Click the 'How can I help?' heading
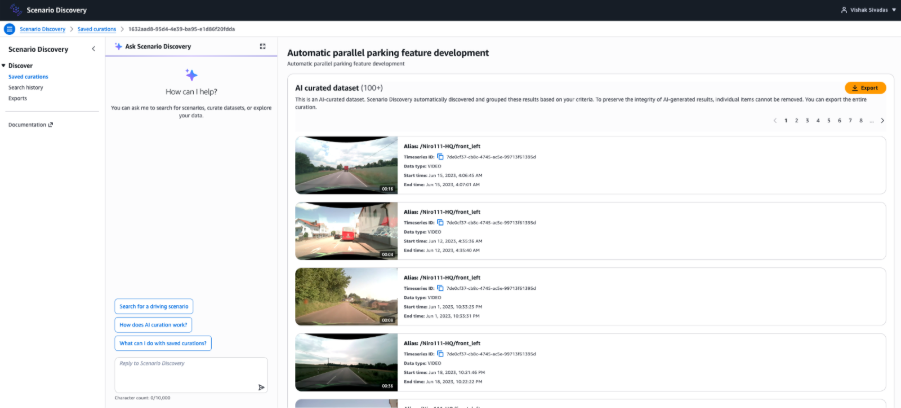The height and width of the screenshot is (408, 901). click(x=191, y=91)
